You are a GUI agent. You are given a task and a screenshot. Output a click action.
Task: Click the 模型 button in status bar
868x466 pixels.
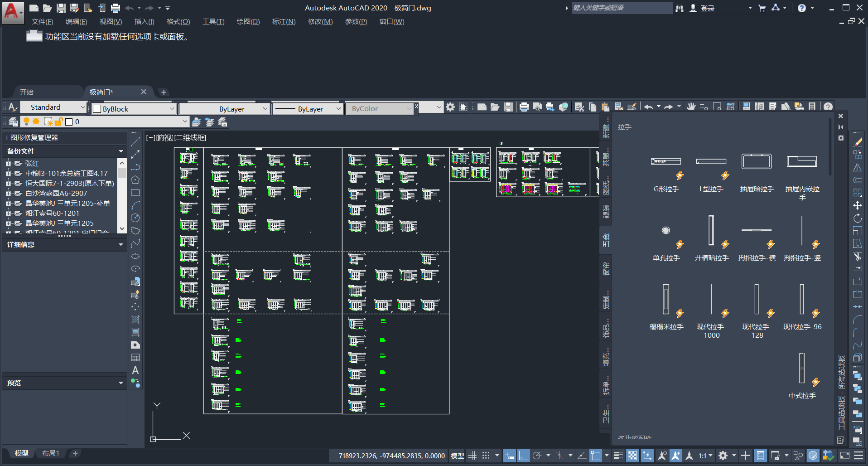(x=457, y=456)
